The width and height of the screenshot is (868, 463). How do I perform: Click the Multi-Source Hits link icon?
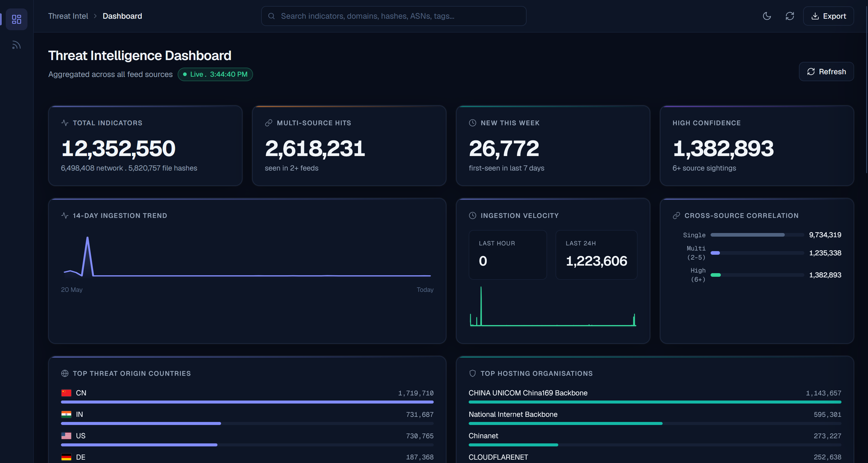pos(268,123)
